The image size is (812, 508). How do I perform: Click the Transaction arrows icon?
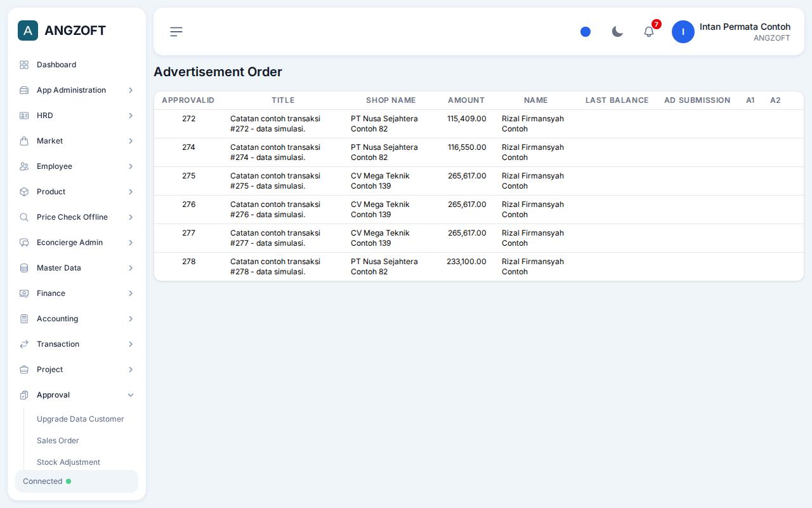pos(24,344)
